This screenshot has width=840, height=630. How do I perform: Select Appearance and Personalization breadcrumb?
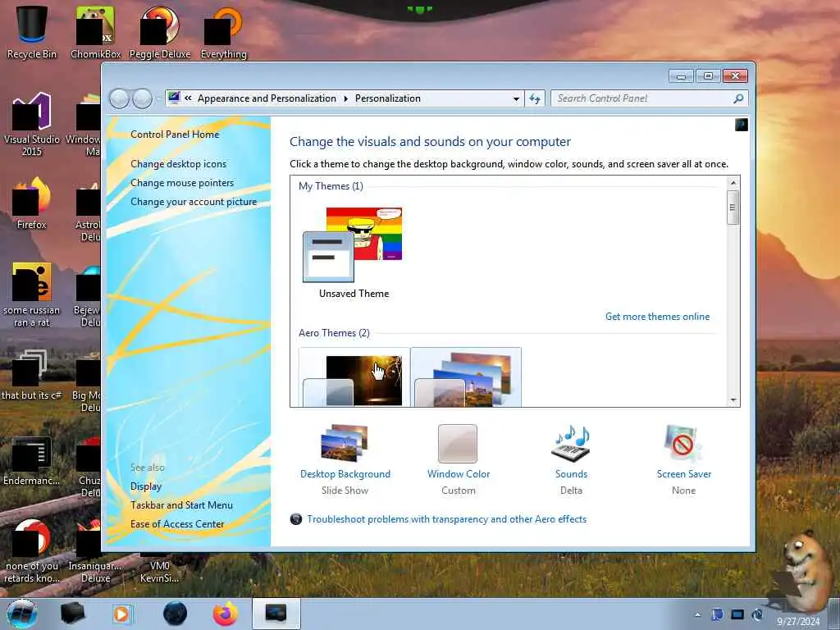click(267, 98)
